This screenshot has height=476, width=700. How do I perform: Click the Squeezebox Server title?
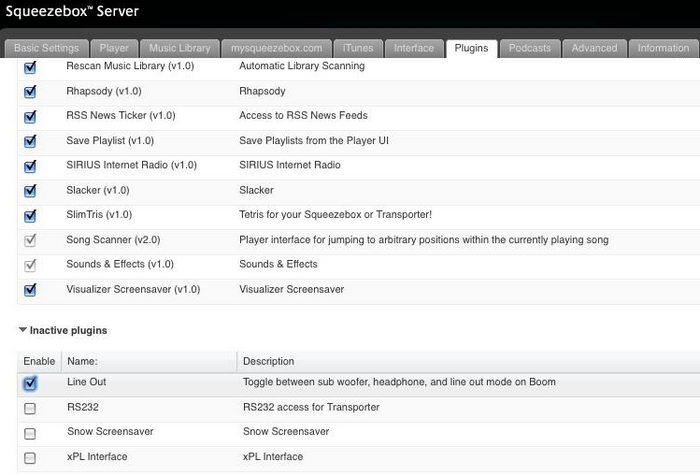tap(72, 11)
